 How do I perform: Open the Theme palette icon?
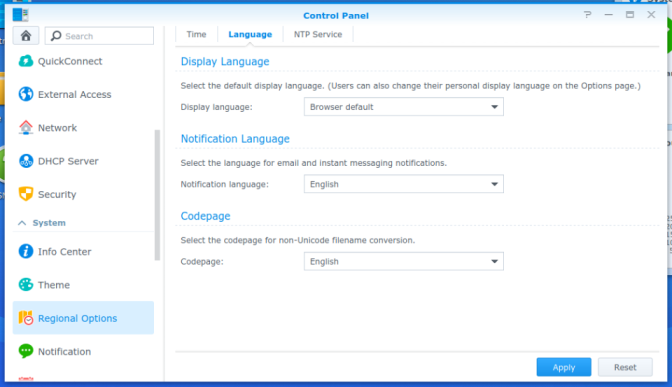[26, 285]
